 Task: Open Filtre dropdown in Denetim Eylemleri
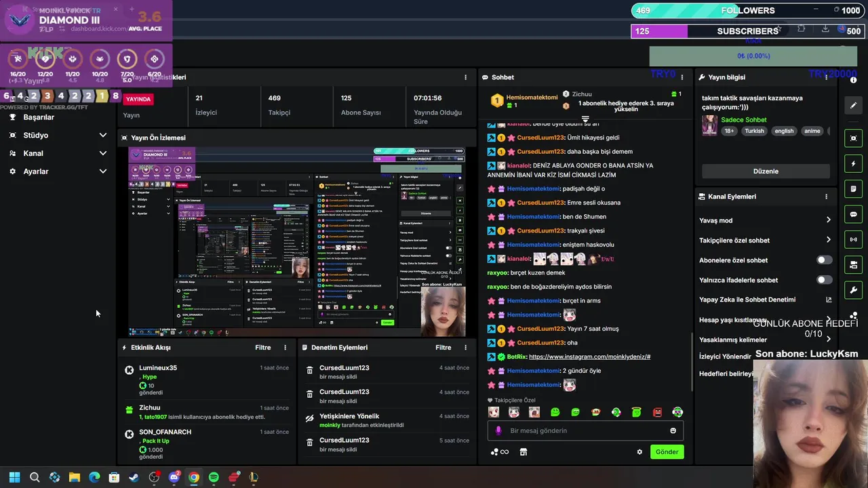click(x=443, y=348)
